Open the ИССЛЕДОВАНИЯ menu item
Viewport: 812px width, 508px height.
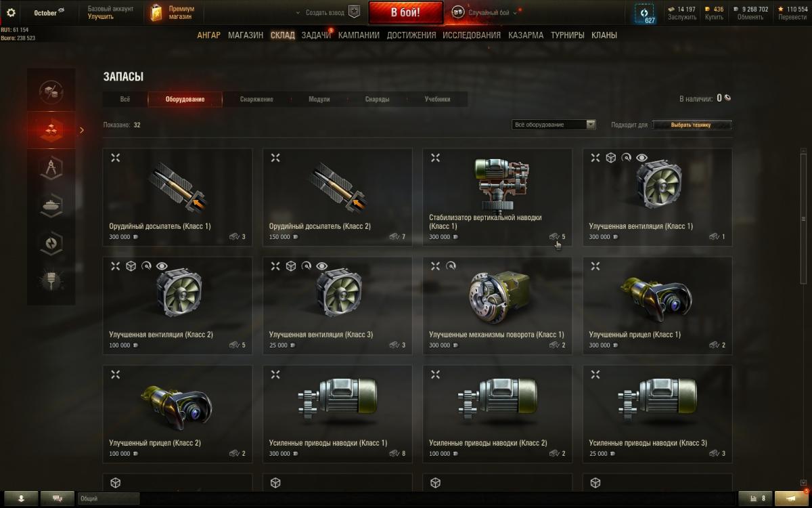472,35
